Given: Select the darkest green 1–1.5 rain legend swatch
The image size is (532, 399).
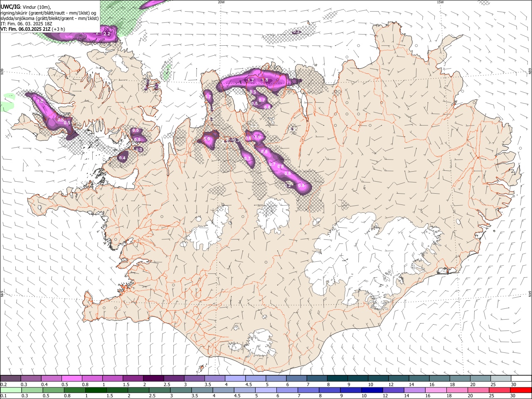Looking at the screenshot, I should (96, 390).
